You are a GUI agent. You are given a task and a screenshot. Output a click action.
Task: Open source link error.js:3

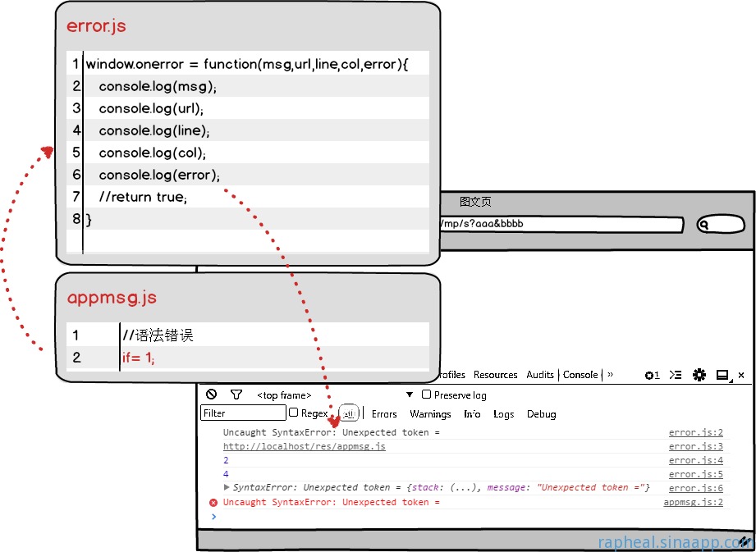pos(696,446)
